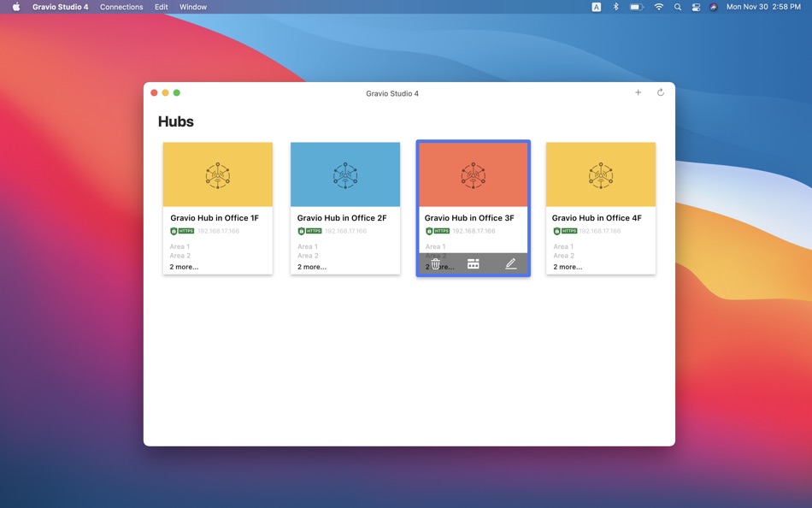Open the yellow Office 1F hub thumbnail
Image resolution: width=812 pixels, height=508 pixels.
(x=217, y=174)
